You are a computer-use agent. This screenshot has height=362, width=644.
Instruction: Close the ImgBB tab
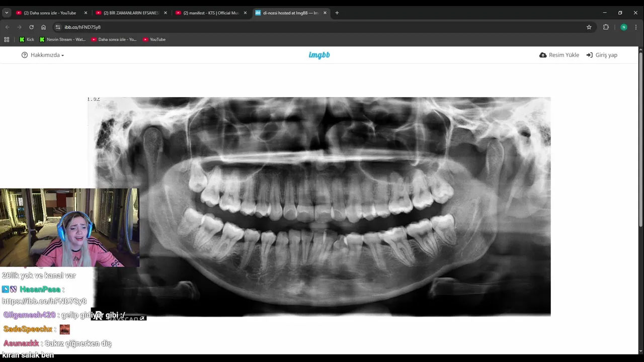325,13
